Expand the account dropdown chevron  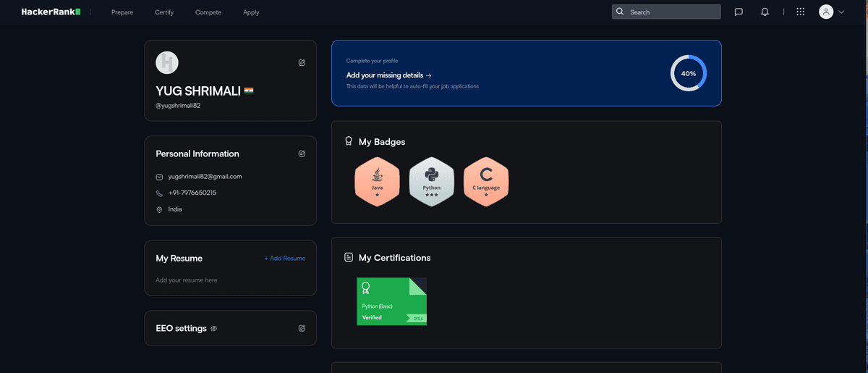coord(841,12)
